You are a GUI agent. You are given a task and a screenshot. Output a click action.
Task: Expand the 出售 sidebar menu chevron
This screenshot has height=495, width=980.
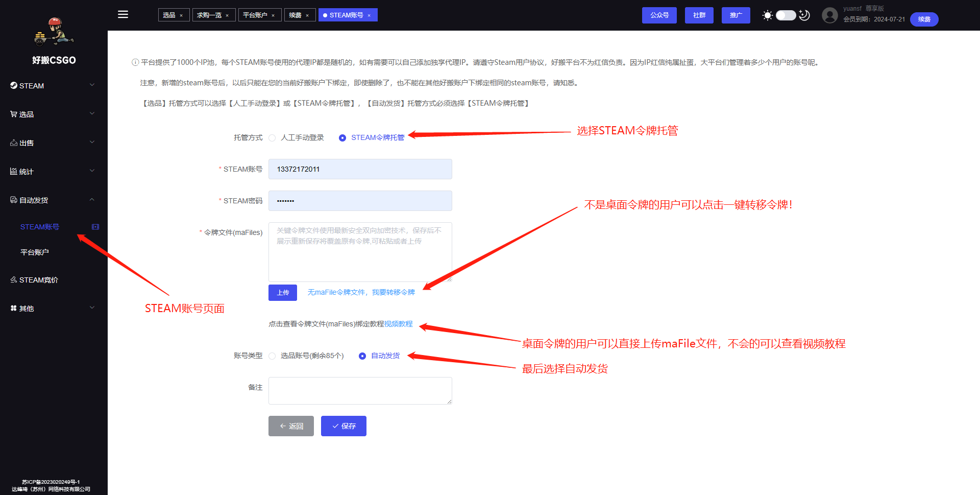point(92,142)
